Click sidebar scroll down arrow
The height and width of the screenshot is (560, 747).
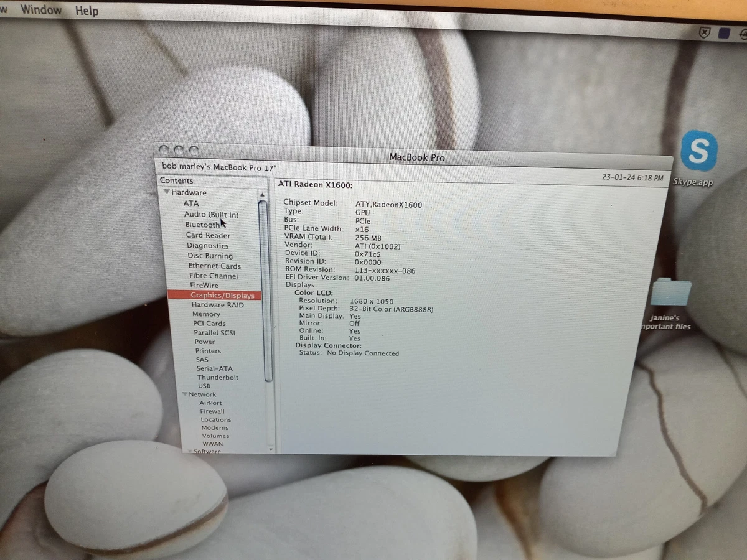coord(271,449)
